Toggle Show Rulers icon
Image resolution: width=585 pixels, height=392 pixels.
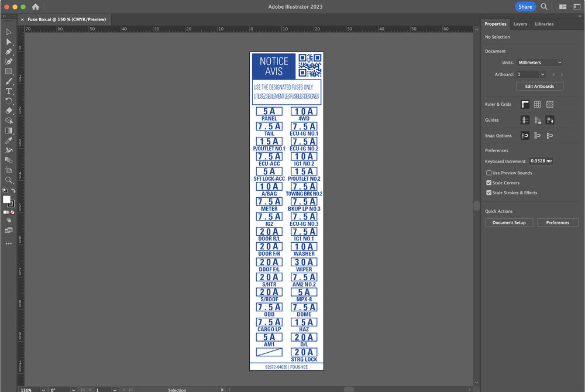pos(525,104)
